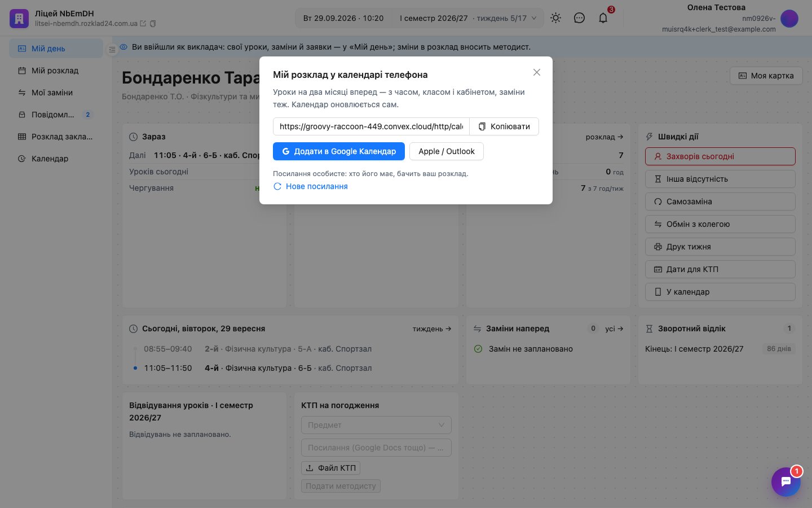Open school site link external icon

pyautogui.click(x=143, y=24)
